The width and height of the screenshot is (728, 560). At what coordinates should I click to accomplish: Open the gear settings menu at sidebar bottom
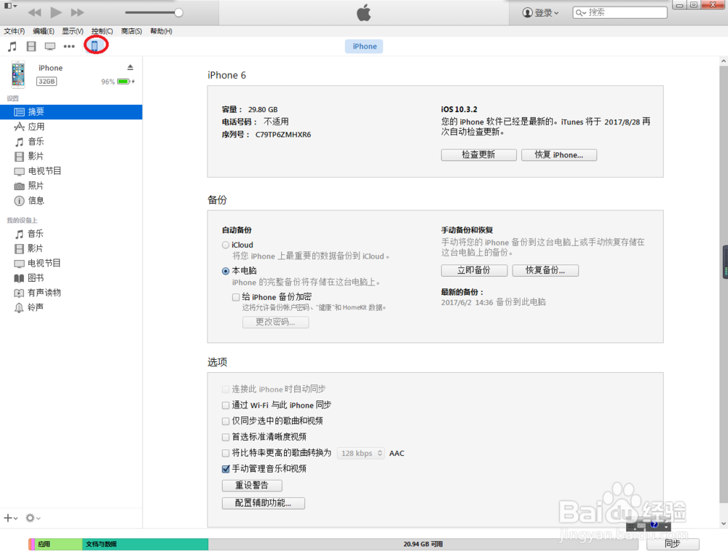33,518
